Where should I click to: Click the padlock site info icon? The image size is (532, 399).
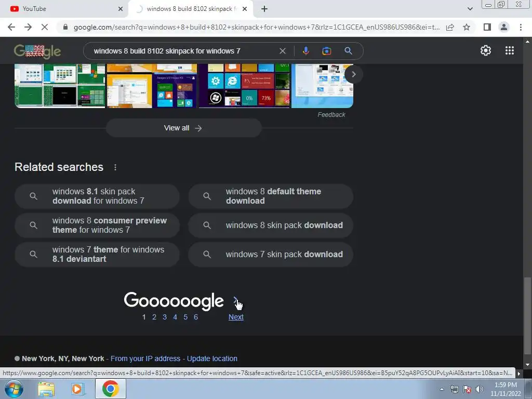point(65,27)
